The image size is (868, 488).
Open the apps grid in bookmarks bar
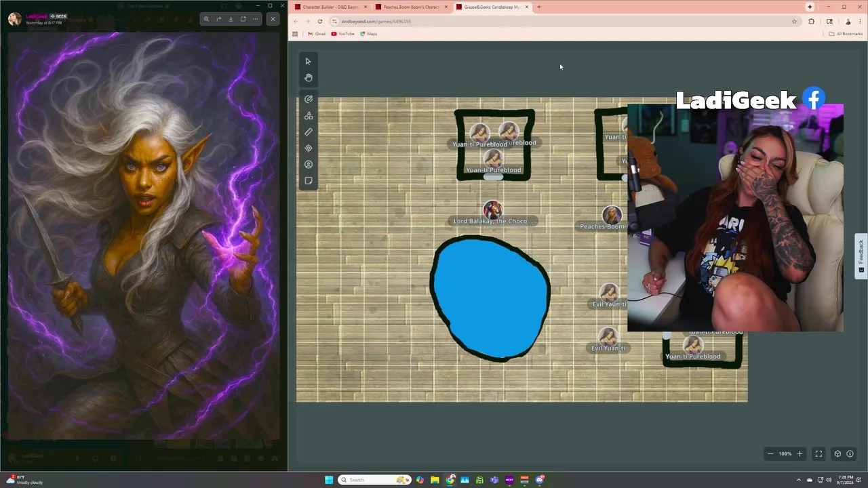coord(295,34)
